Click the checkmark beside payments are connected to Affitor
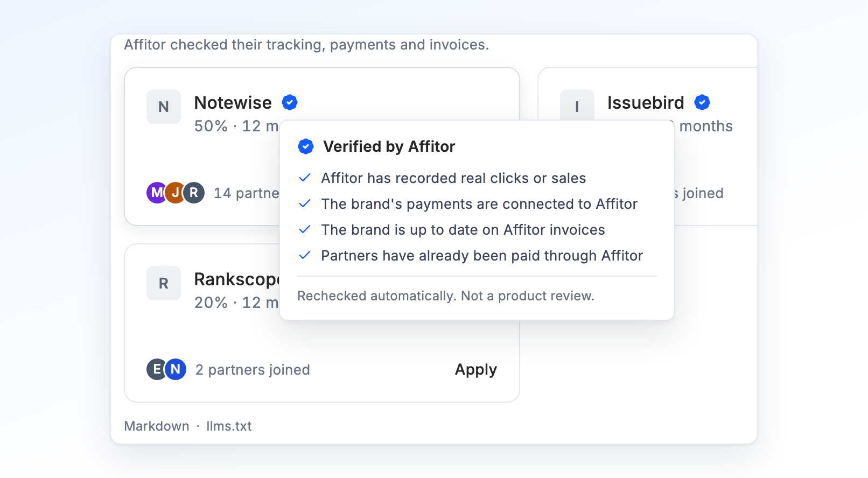The width and height of the screenshot is (868, 478). pyautogui.click(x=305, y=203)
